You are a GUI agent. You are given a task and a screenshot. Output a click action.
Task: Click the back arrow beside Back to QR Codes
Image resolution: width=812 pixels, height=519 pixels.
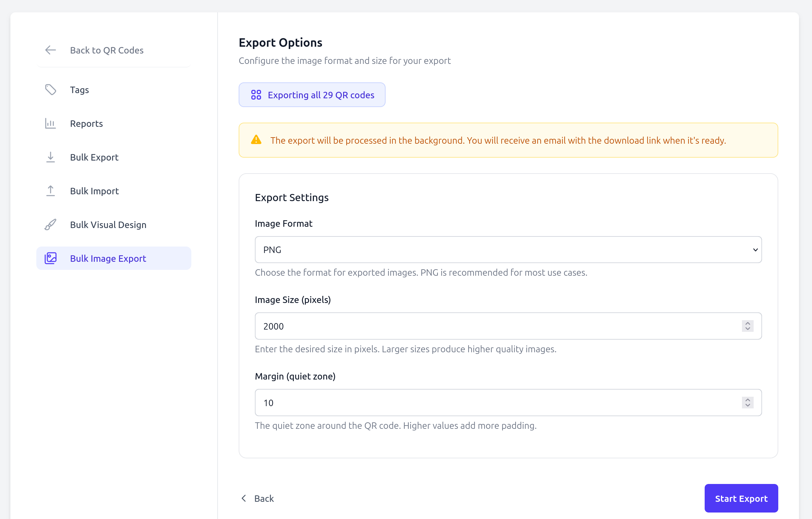pyautogui.click(x=50, y=50)
